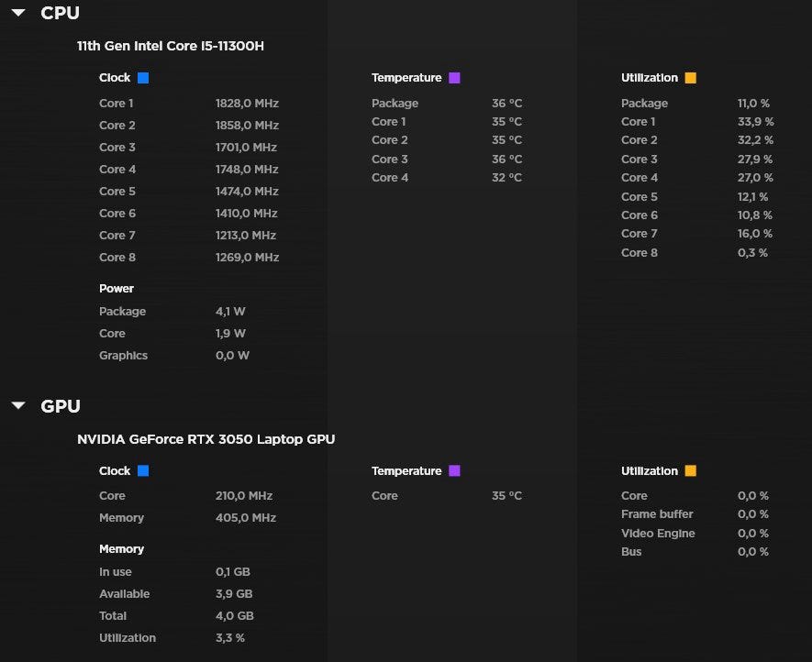The width and height of the screenshot is (812, 662).
Task: Click the purple CPU Temperature color swatch
Action: [455, 78]
